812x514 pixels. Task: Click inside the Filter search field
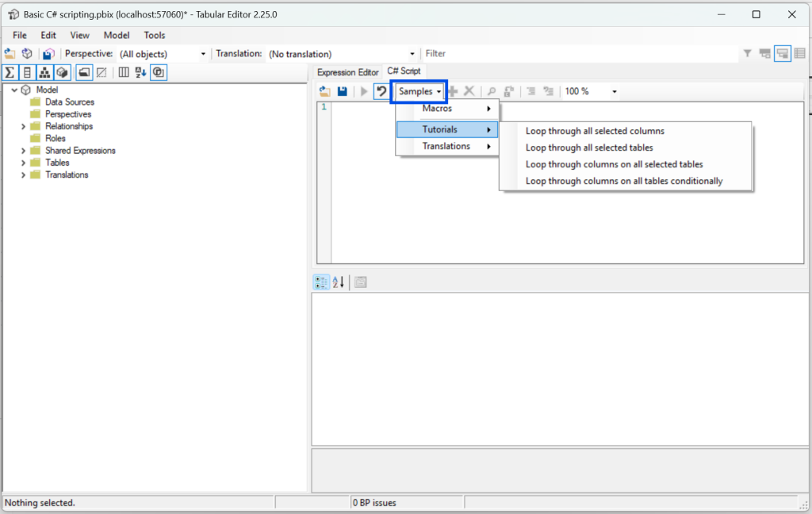(579, 54)
